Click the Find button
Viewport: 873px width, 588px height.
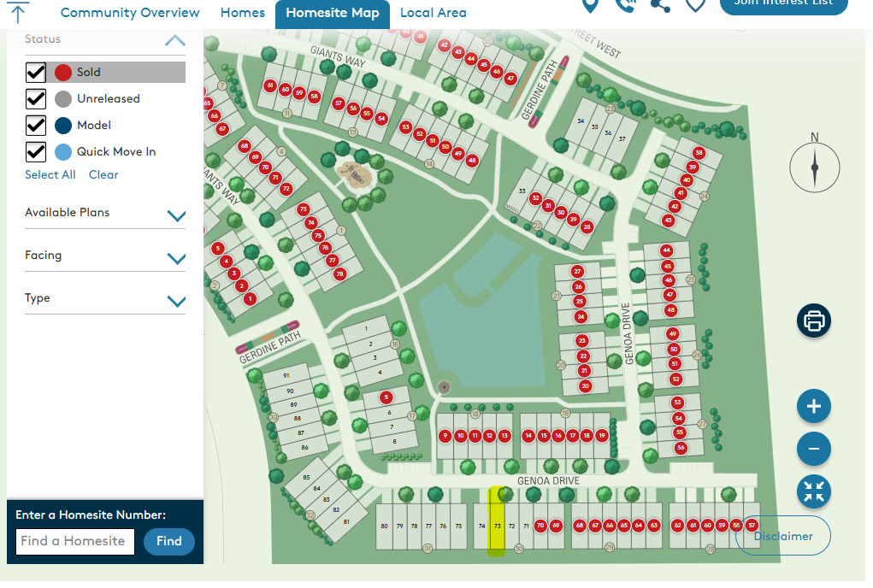169,541
